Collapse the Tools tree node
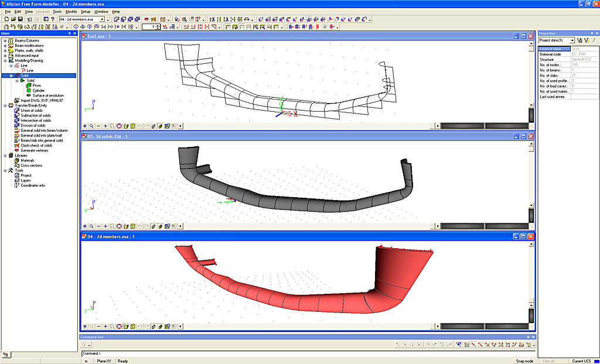The width and height of the screenshot is (600, 364). coord(5,170)
